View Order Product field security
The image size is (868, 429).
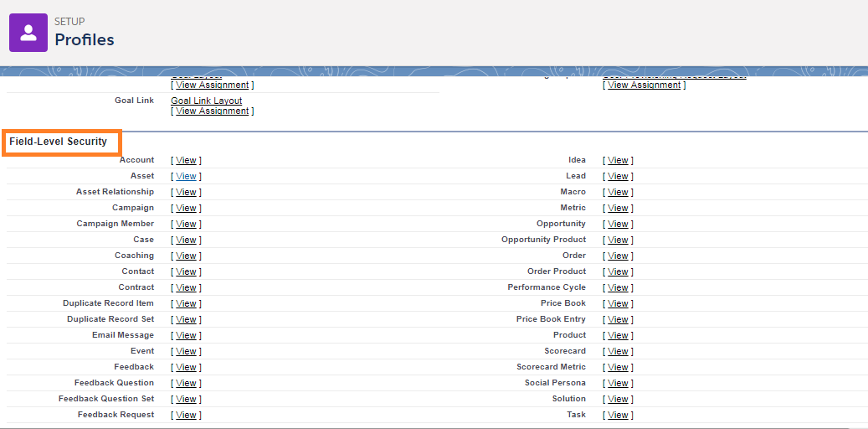point(618,271)
